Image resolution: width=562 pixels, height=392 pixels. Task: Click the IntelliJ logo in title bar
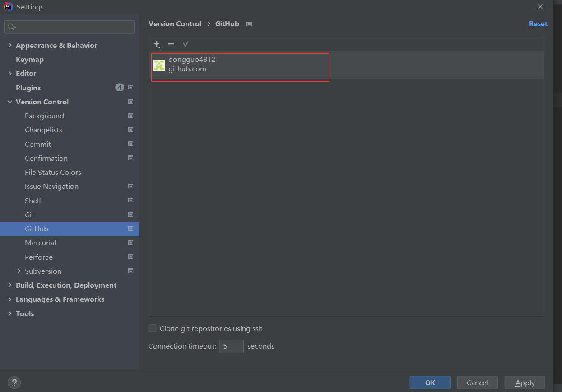click(8, 7)
